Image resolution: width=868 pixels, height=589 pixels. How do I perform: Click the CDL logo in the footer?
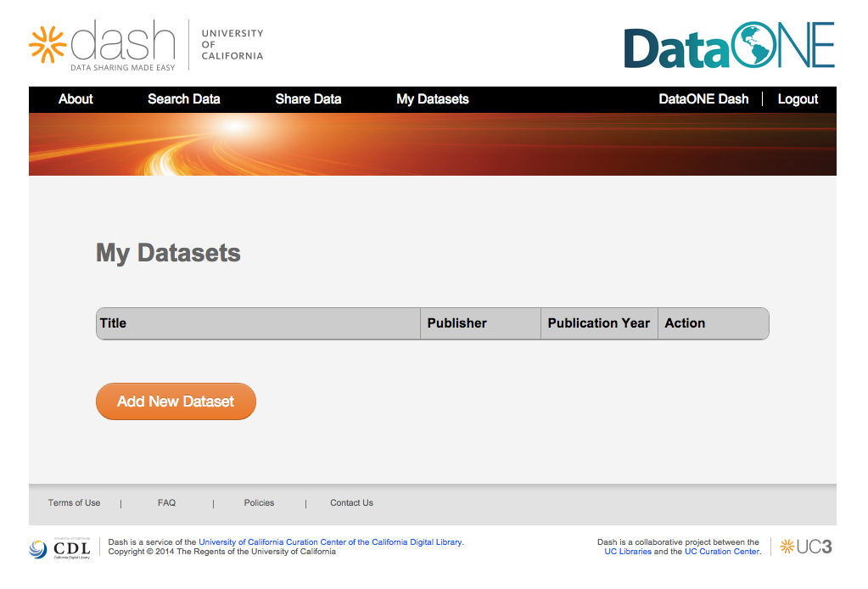point(59,548)
